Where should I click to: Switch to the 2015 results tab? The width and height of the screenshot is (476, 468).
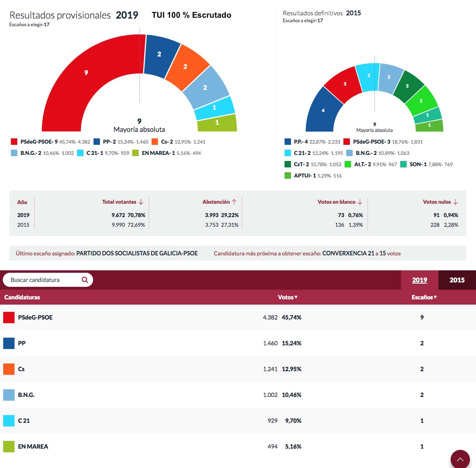(x=457, y=280)
